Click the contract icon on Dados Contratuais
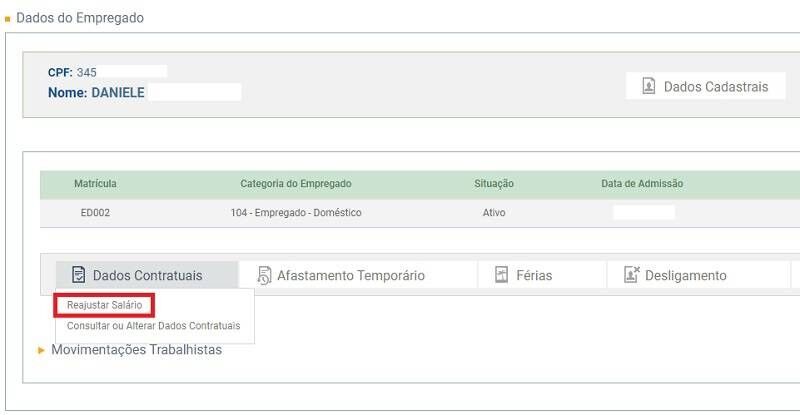The height and width of the screenshot is (415, 800). 78,275
